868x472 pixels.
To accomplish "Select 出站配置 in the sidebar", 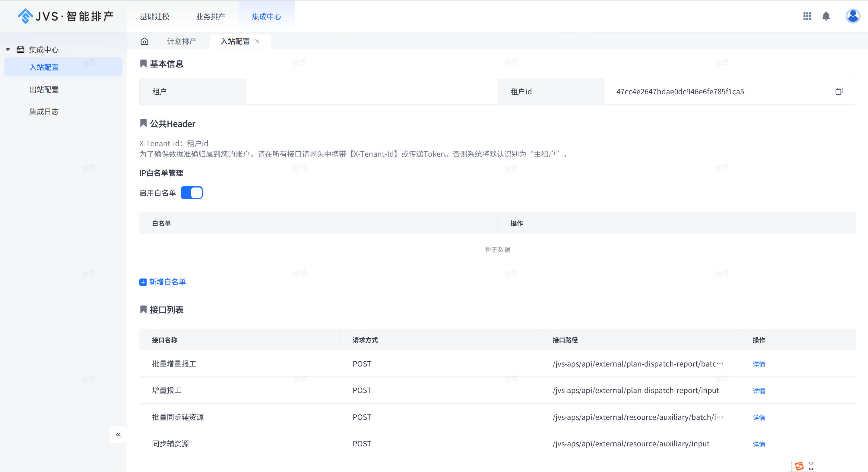I will coord(44,90).
